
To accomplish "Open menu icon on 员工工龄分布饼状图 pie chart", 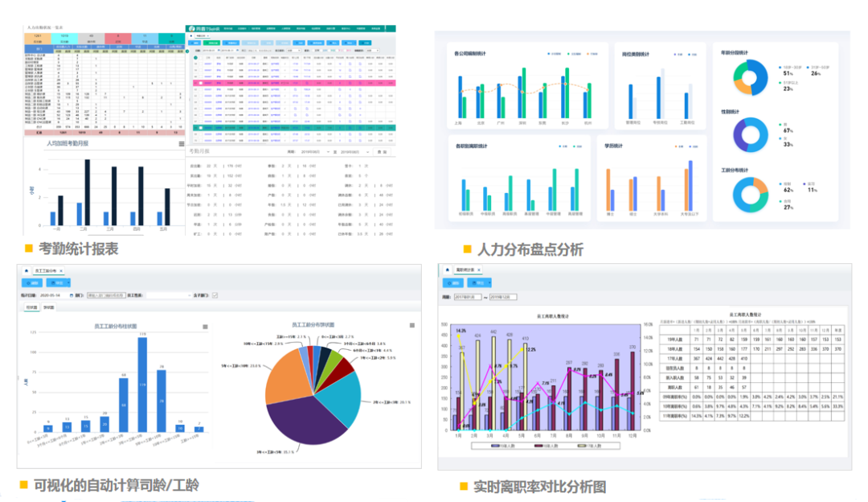I will pyautogui.click(x=411, y=326).
